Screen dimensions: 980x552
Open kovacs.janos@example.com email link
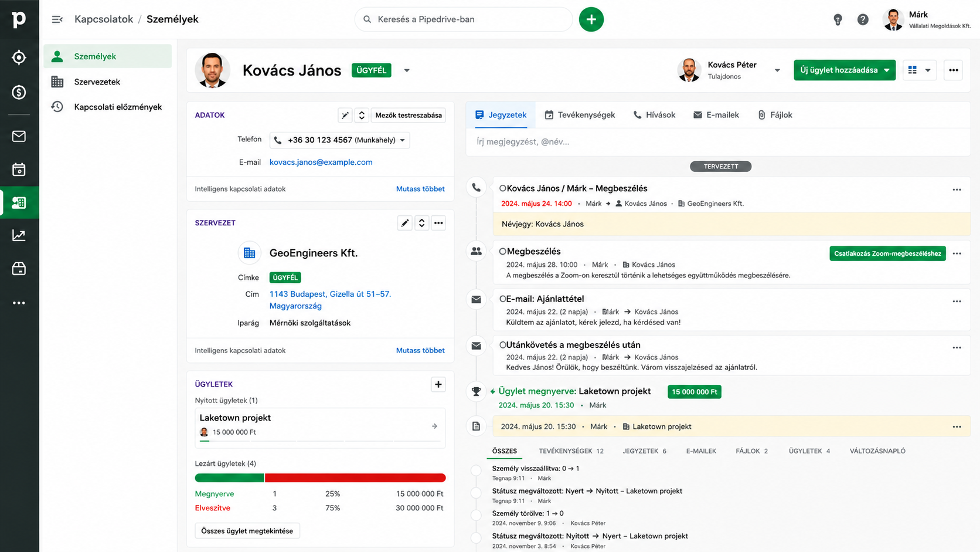click(321, 162)
